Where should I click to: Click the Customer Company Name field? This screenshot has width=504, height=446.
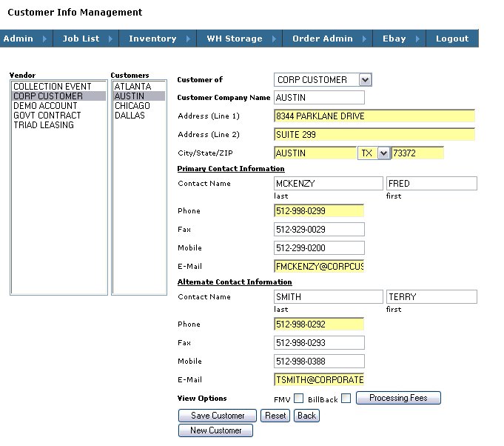click(319, 98)
